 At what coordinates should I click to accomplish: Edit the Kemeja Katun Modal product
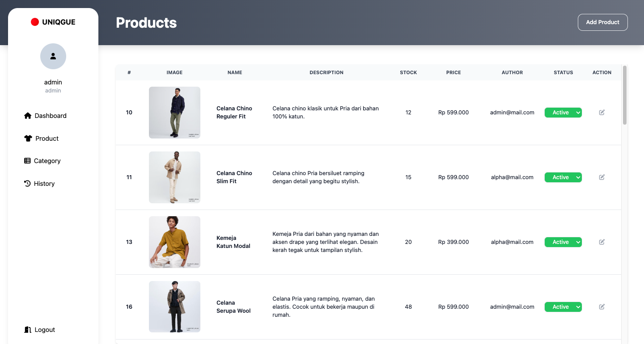602,242
